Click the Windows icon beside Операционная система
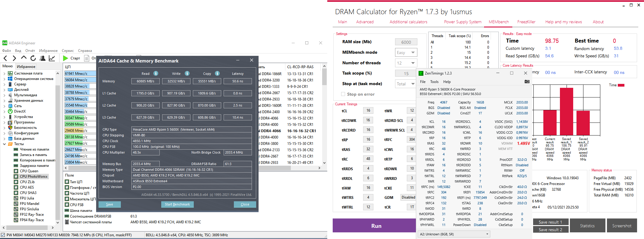This screenshot has width=644, height=239. tap(10, 79)
